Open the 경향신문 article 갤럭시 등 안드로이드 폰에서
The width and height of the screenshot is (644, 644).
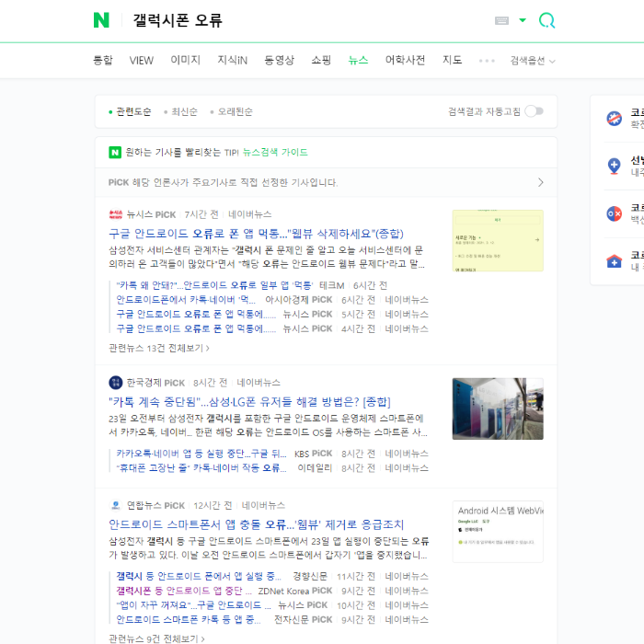point(199,576)
